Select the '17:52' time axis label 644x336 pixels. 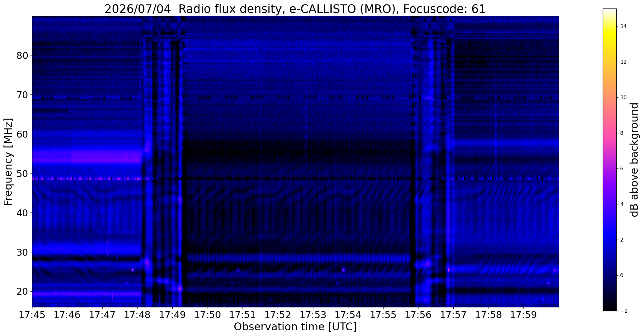(x=278, y=315)
